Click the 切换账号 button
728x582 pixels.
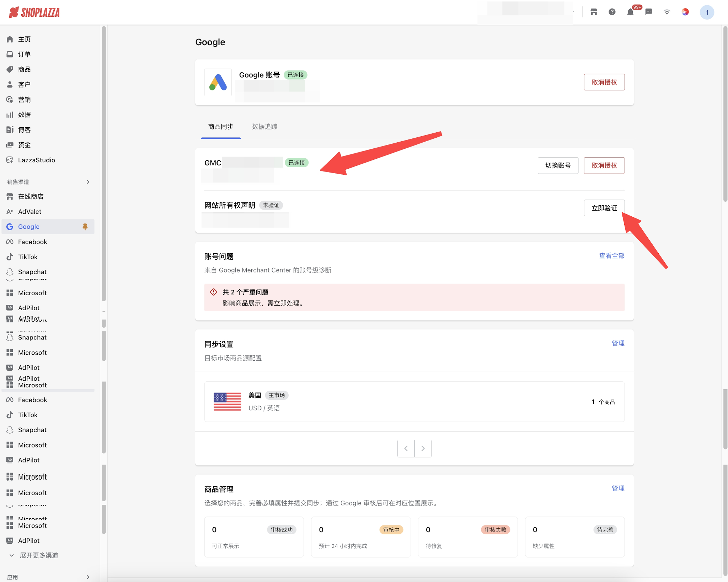tap(558, 165)
